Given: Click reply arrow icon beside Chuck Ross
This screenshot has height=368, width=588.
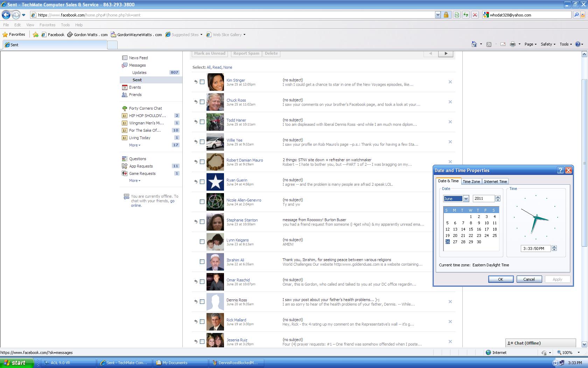Looking at the screenshot, I should tap(196, 102).
